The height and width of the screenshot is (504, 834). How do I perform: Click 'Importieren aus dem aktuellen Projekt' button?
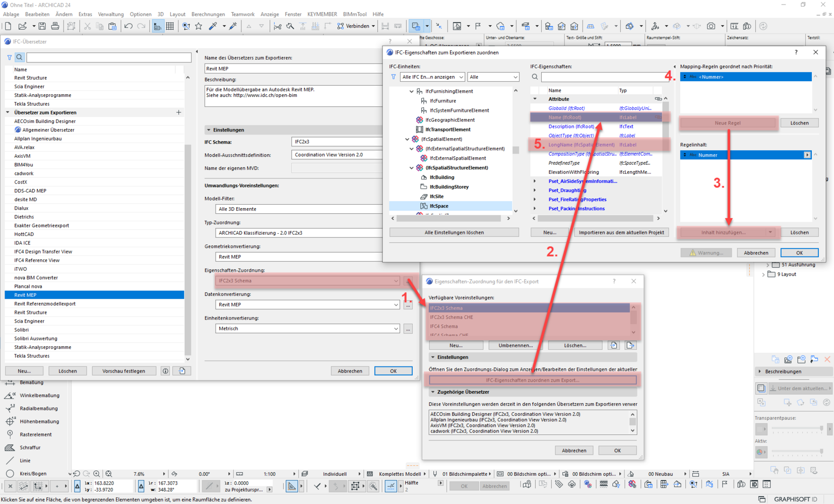(x=621, y=232)
